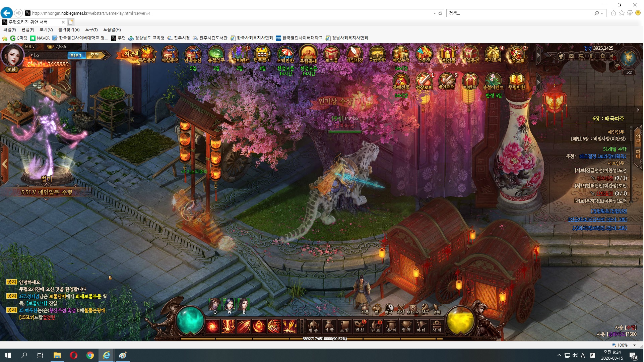Open the 첫충전 gift icon
This screenshot has width=644, height=362.
pos(424,55)
